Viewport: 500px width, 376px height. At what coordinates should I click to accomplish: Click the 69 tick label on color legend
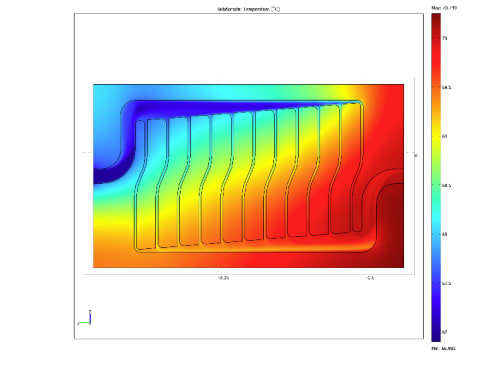pyautogui.click(x=444, y=136)
